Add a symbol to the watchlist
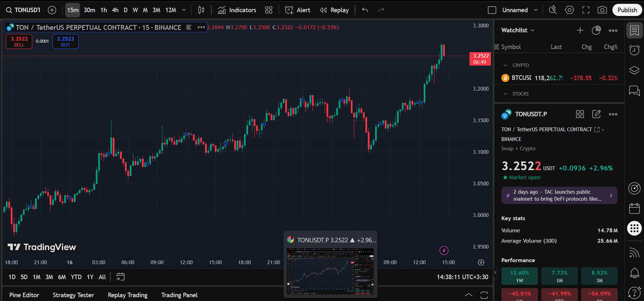Image resolution: width=644 pixels, height=301 pixels. pyautogui.click(x=580, y=30)
